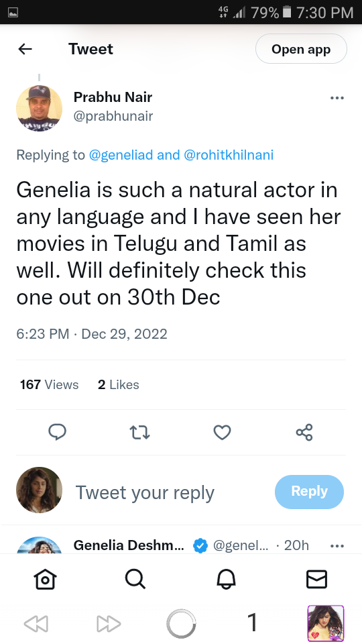Screen dimensions: 362x644
Task: Like the tweet with heart icon
Action: tap(222, 433)
